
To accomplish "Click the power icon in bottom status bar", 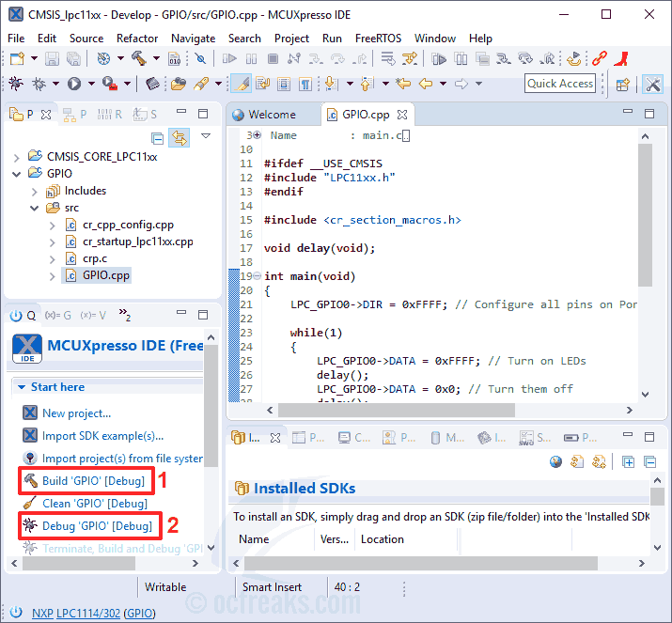I will [16, 612].
